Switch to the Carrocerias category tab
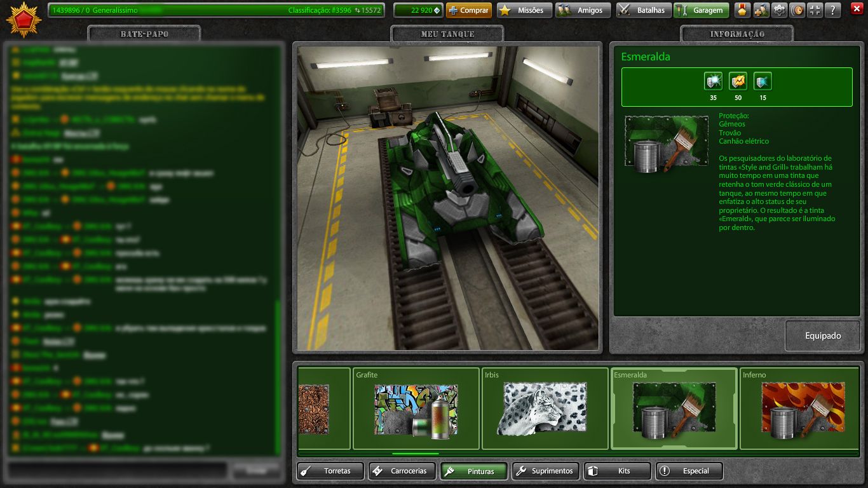The height and width of the screenshot is (488, 868). 402,471
